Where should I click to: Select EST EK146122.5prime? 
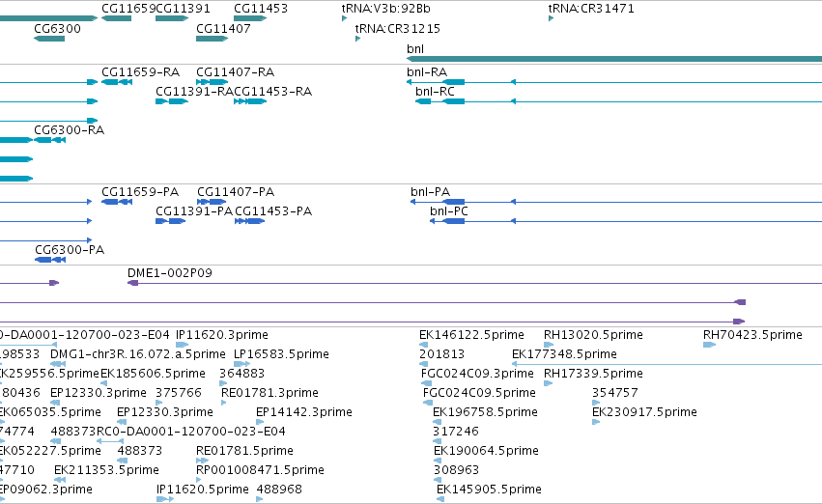click(471, 335)
